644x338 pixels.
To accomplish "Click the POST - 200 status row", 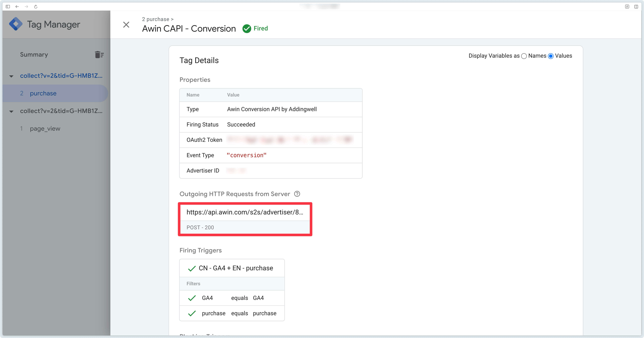I will [245, 227].
